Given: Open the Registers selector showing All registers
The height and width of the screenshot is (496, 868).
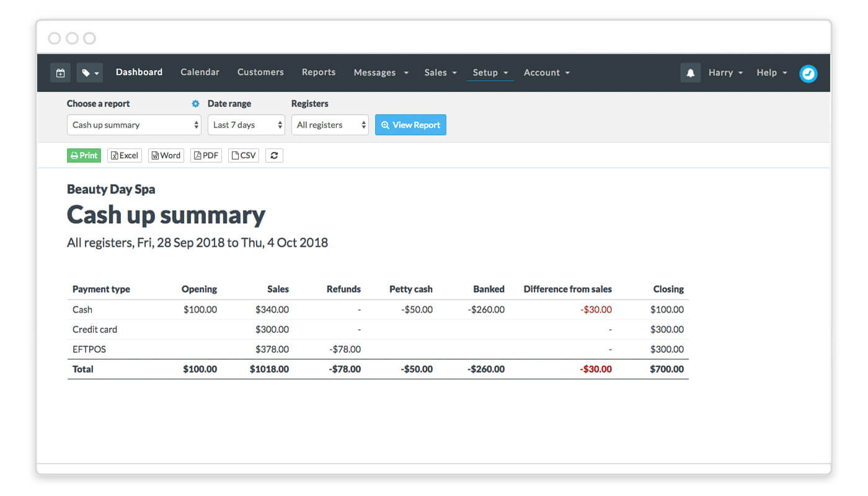Looking at the screenshot, I should click(x=330, y=125).
